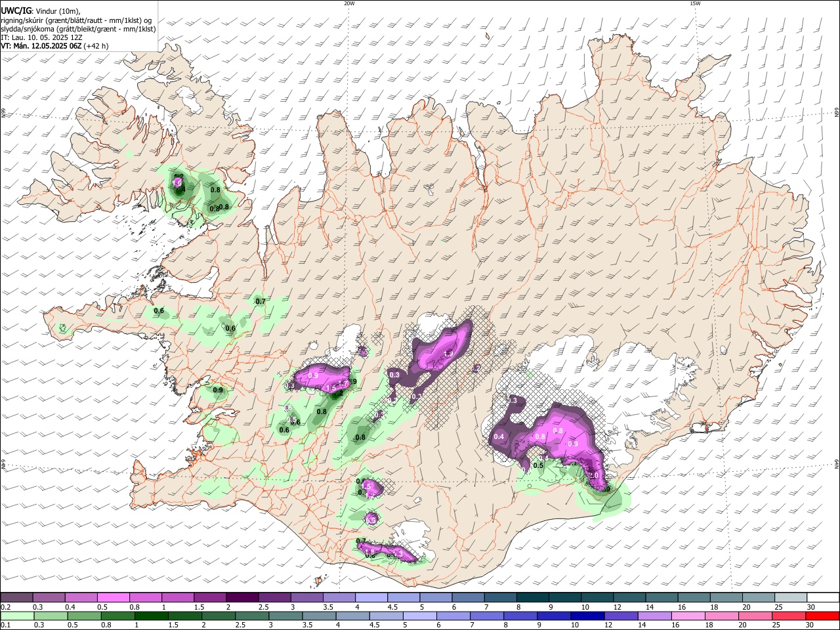Pick the top-row snow swatch labeled 0.3
This screenshot has height=630, width=840.
[x=49, y=598]
